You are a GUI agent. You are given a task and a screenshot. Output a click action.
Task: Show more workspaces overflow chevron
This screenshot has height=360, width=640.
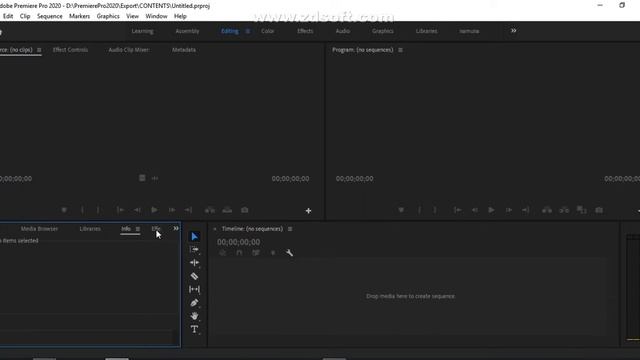click(513, 31)
